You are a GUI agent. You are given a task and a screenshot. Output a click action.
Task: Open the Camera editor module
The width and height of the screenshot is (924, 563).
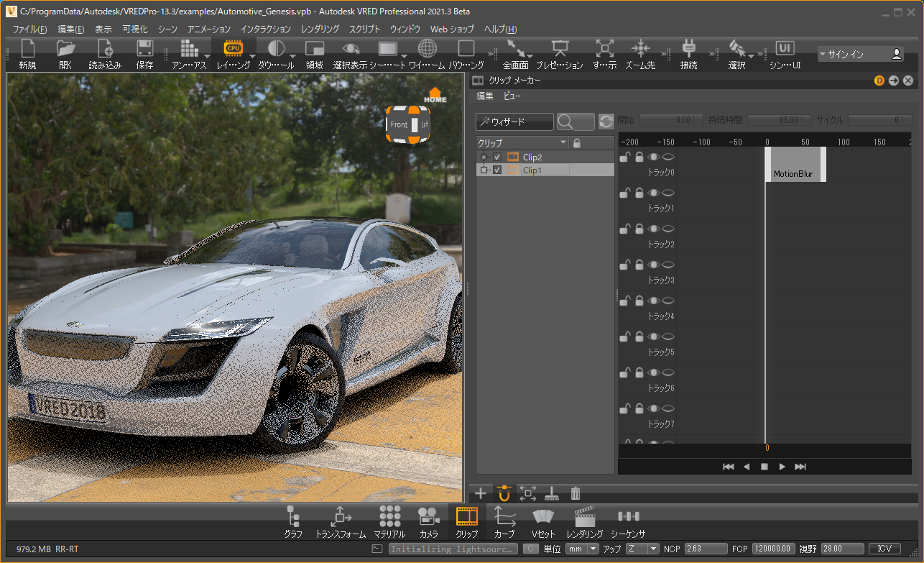pos(429,521)
